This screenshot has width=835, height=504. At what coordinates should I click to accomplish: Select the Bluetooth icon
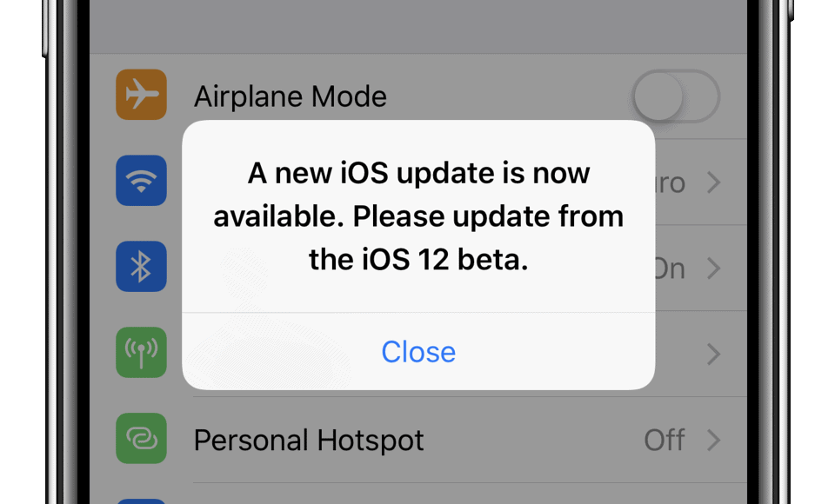tap(141, 266)
